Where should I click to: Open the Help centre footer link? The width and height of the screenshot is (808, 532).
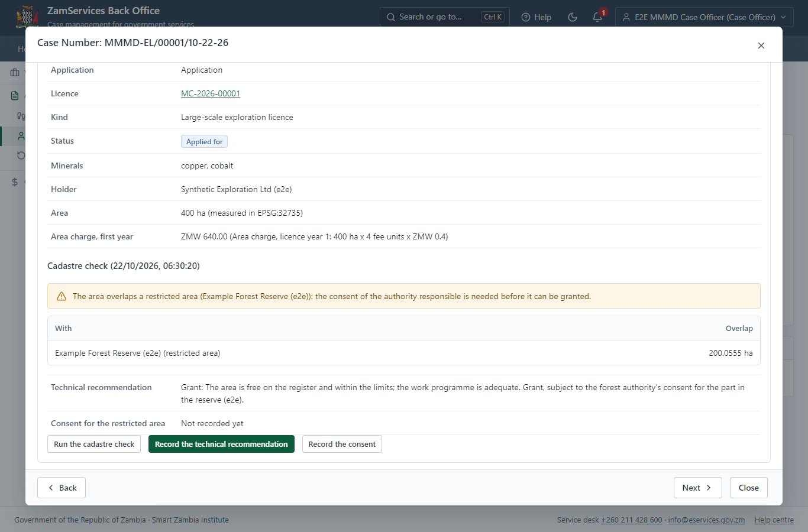(774, 520)
